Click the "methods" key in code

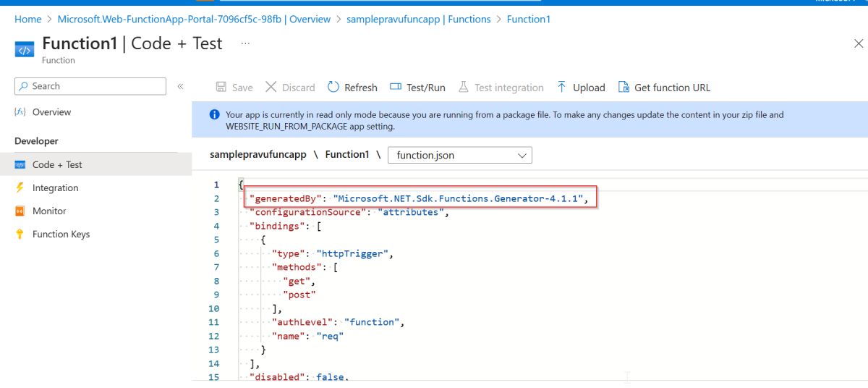click(297, 267)
